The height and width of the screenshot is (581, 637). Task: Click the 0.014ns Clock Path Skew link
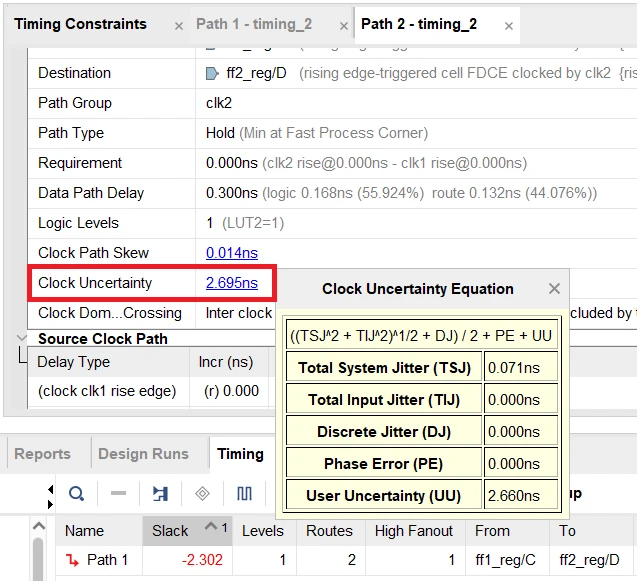(x=231, y=253)
